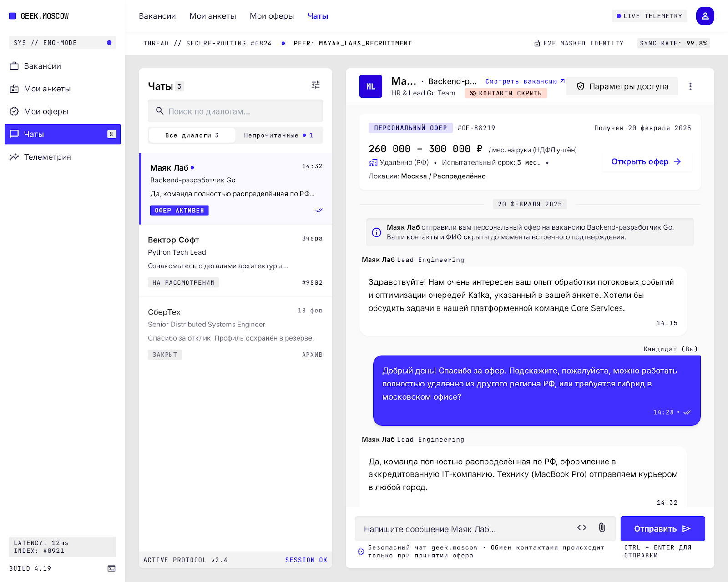Screen dimensions: 728x582
Task: Click Открыть офер button
Action: tap(647, 161)
